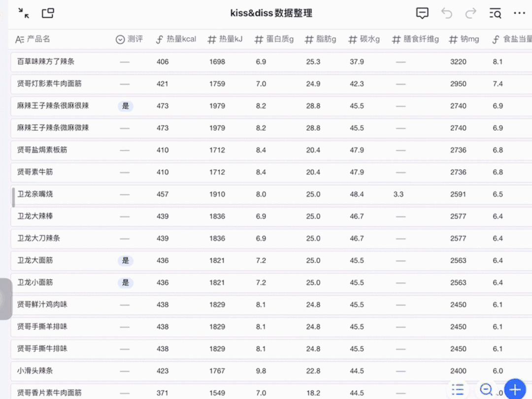Open the comments panel icon

(422, 13)
